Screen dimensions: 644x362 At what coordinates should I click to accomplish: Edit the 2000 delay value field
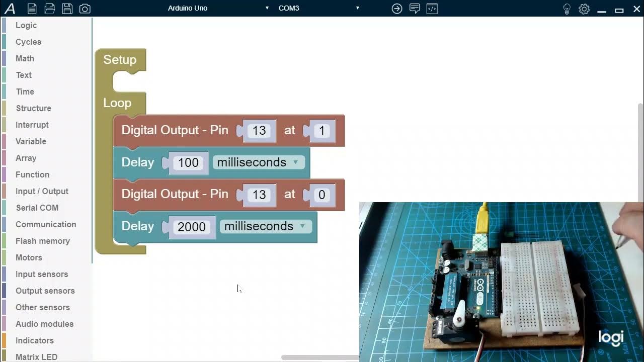pyautogui.click(x=192, y=226)
